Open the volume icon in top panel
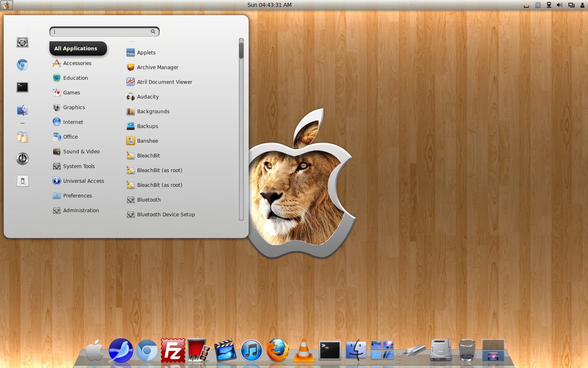 click(x=559, y=5)
